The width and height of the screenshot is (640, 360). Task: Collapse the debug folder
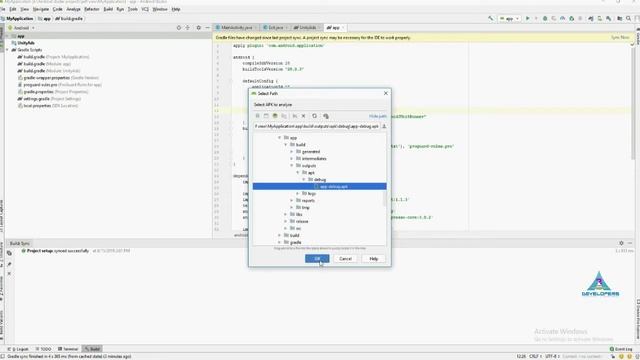click(304, 180)
